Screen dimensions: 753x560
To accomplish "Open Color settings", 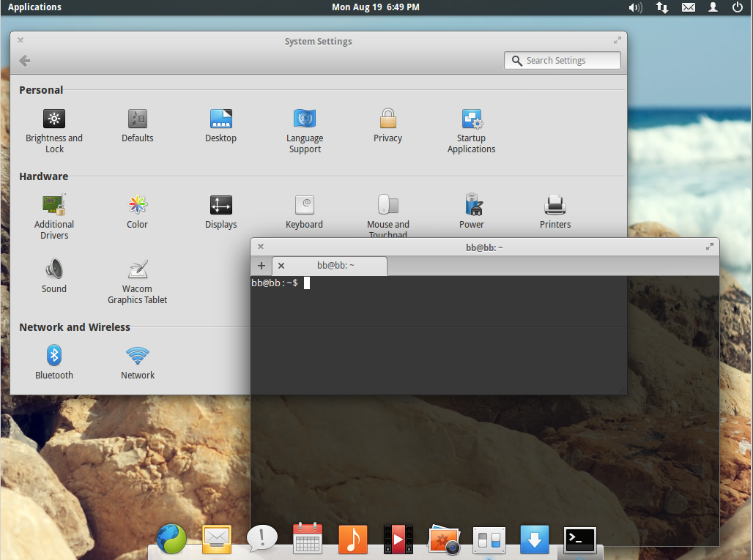I will click(137, 205).
